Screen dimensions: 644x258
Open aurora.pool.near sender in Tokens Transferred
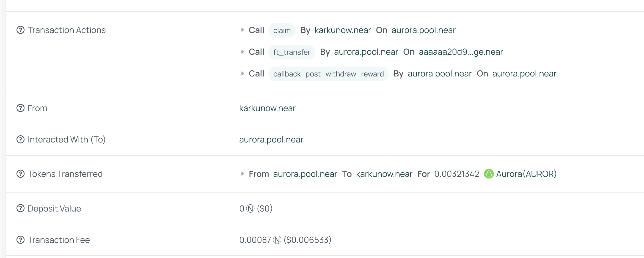point(305,174)
